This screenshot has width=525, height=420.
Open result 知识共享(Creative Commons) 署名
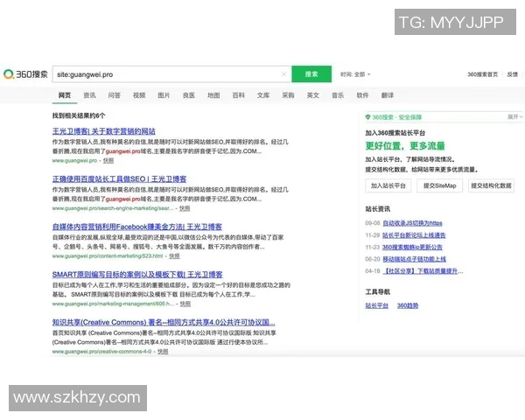164,322
